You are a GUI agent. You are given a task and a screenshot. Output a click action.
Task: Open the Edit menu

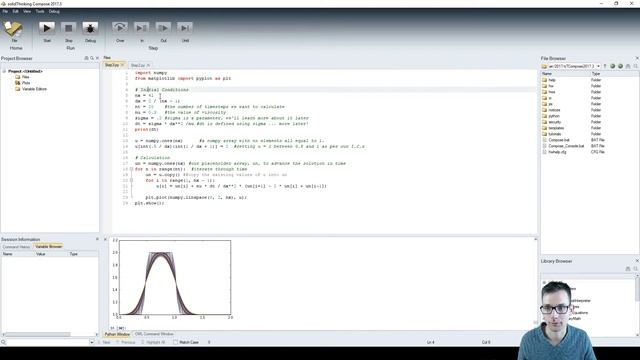[x=16, y=11]
